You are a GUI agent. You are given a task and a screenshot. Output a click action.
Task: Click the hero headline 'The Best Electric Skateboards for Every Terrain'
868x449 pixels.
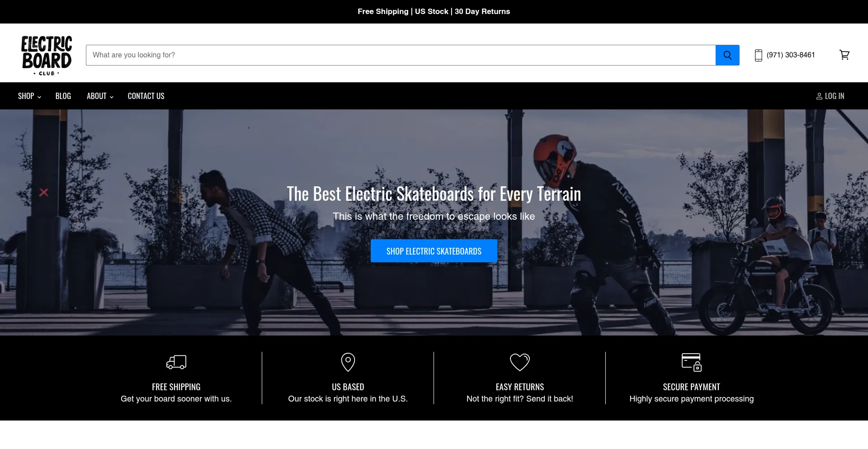pos(434,194)
